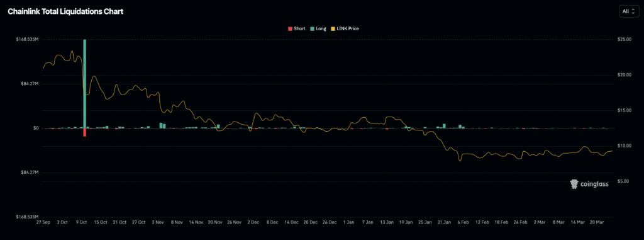Click the 20 Nov date label
The image size is (644, 240).
click(215, 222)
